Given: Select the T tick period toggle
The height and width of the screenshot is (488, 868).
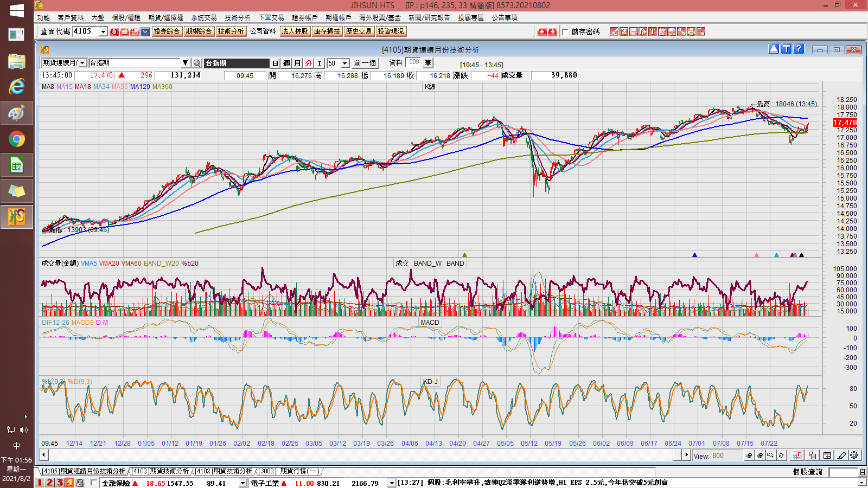Looking at the screenshot, I should (x=320, y=63).
